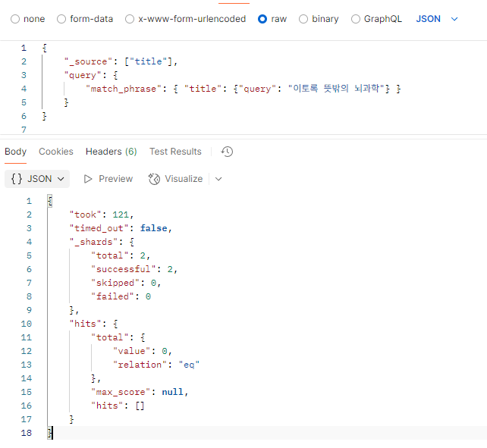Open the response Body tab
Image resolution: width=487 pixels, height=448 pixels.
pyautogui.click(x=15, y=152)
